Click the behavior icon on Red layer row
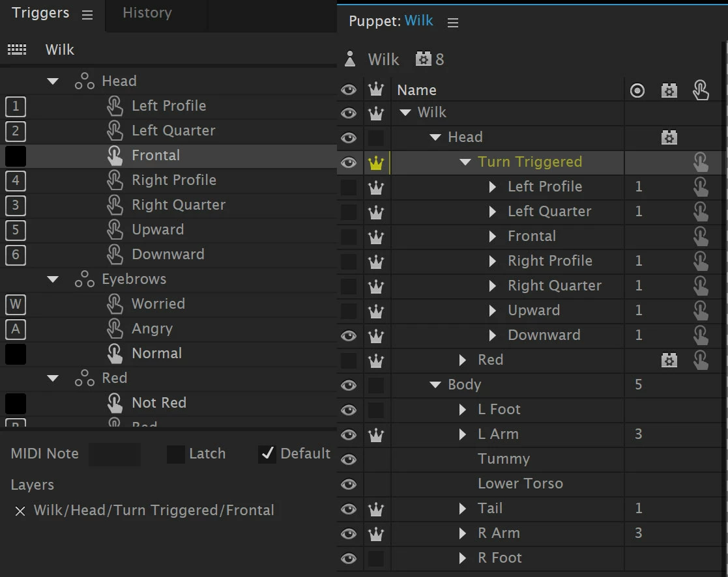Image resolution: width=728 pixels, height=577 pixels. click(669, 360)
